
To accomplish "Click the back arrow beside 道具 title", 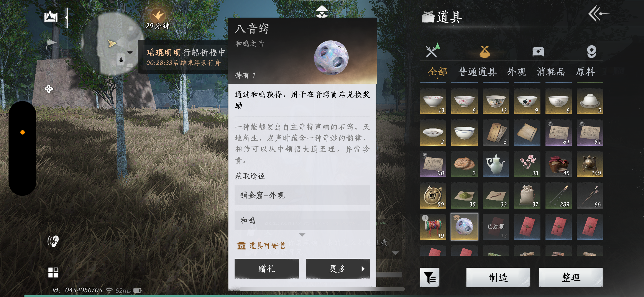I will (x=598, y=14).
